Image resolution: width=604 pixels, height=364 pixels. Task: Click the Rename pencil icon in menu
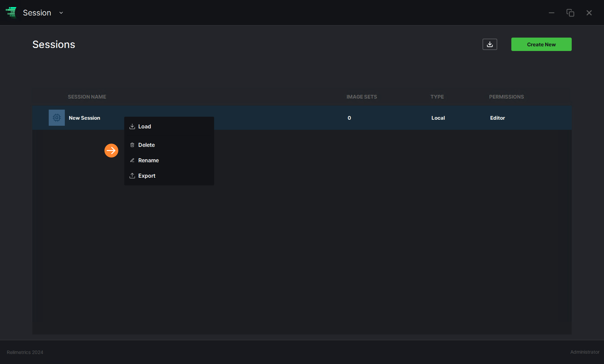point(132,160)
